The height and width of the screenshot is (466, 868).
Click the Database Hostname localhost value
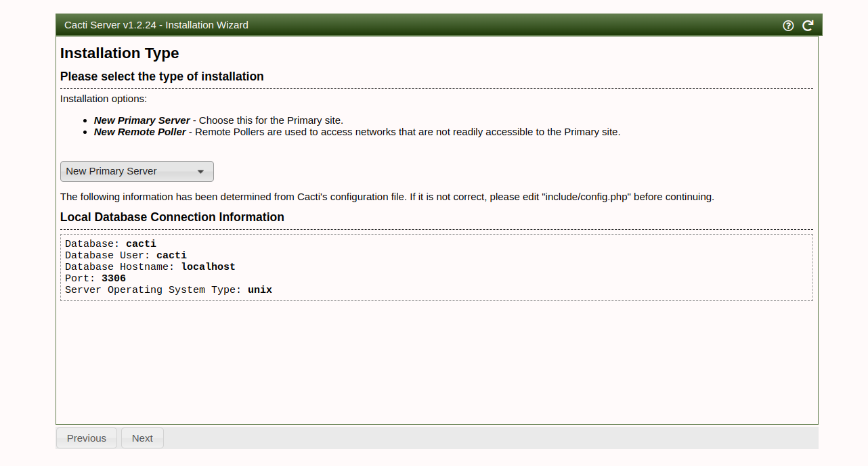point(208,266)
